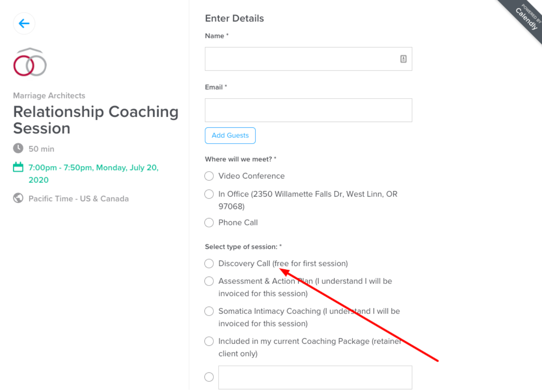
Task: Click the contact autofill icon in Name field
Action: (403, 59)
